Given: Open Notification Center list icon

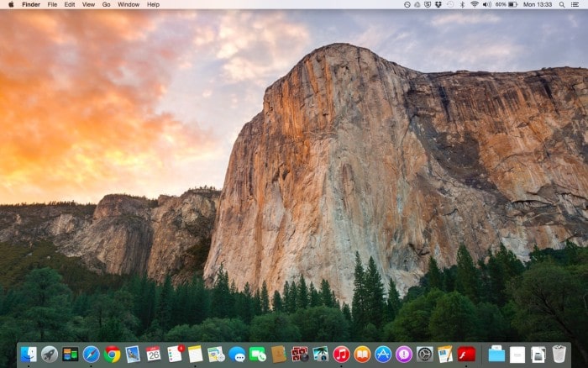Looking at the screenshot, I should click(x=575, y=4).
